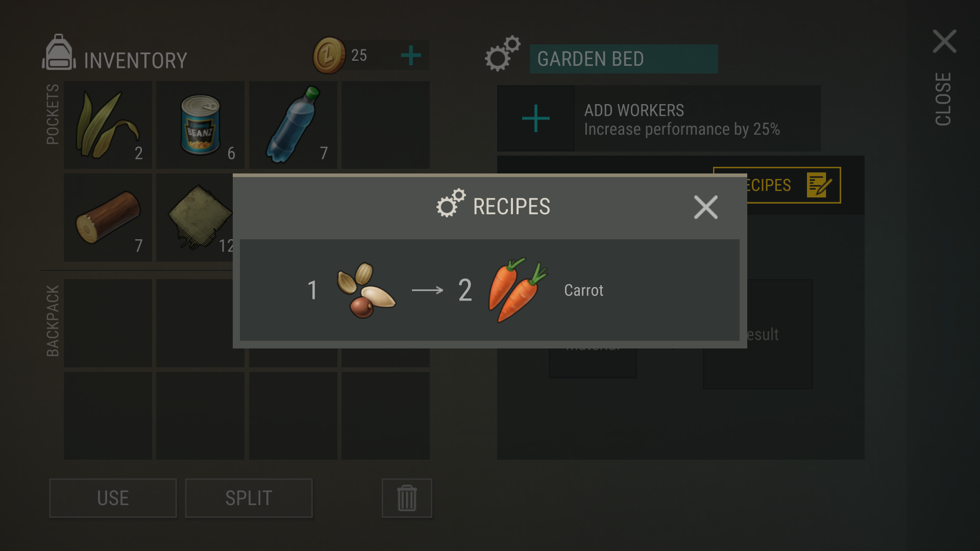The width and height of the screenshot is (980, 551).
Task: Select the water bottle item
Action: pyautogui.click(x=293, y=125)
